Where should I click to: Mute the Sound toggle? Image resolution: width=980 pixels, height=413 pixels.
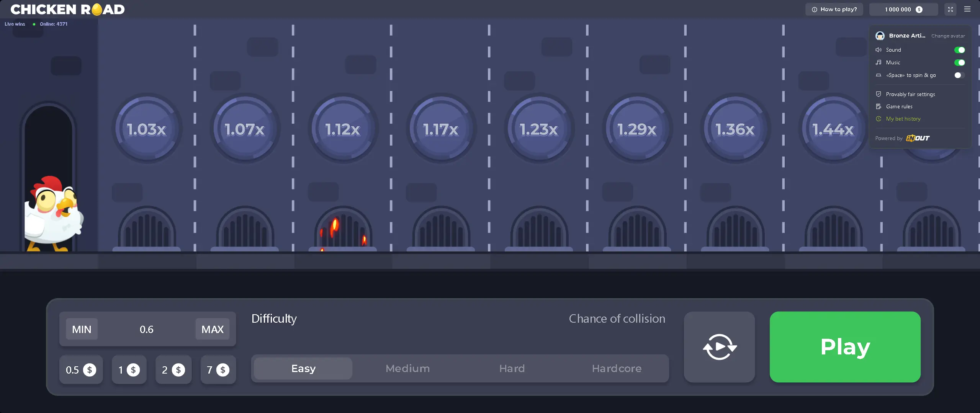(959, 50)
